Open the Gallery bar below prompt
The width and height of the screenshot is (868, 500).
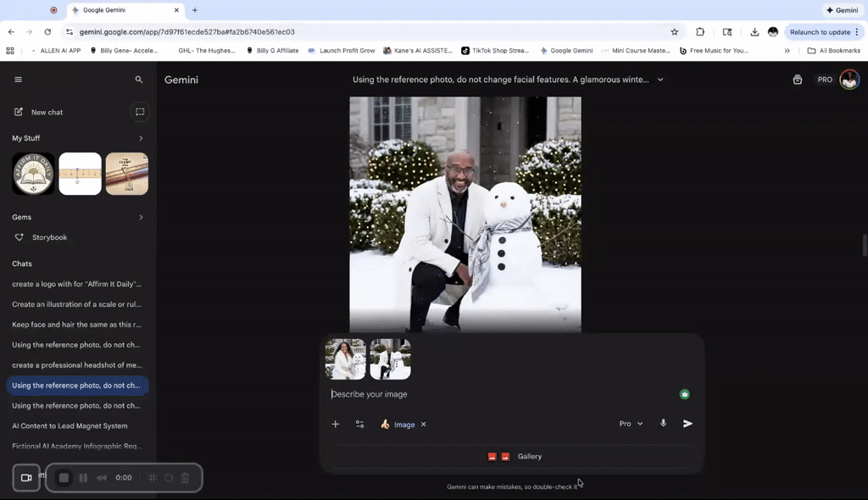point(515,457)
